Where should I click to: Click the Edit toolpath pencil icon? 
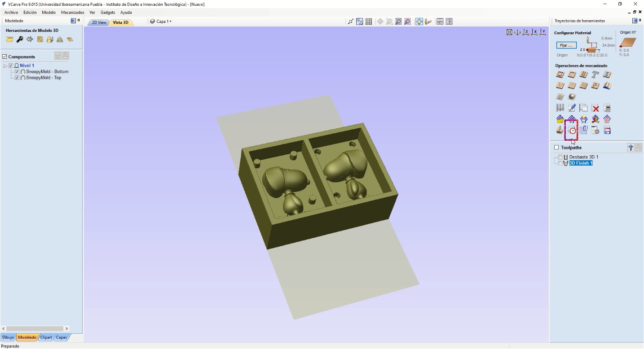click(572, 108)
